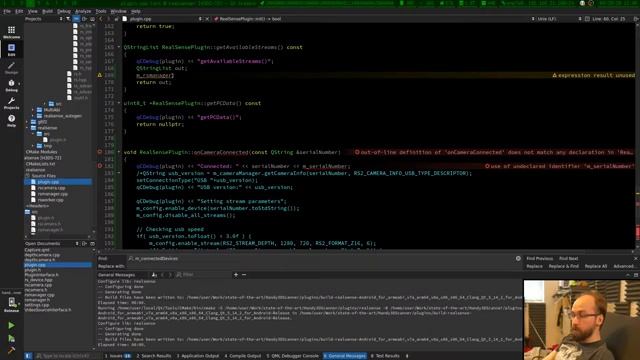Click the error marker on line 182

(x=100, y=166)
